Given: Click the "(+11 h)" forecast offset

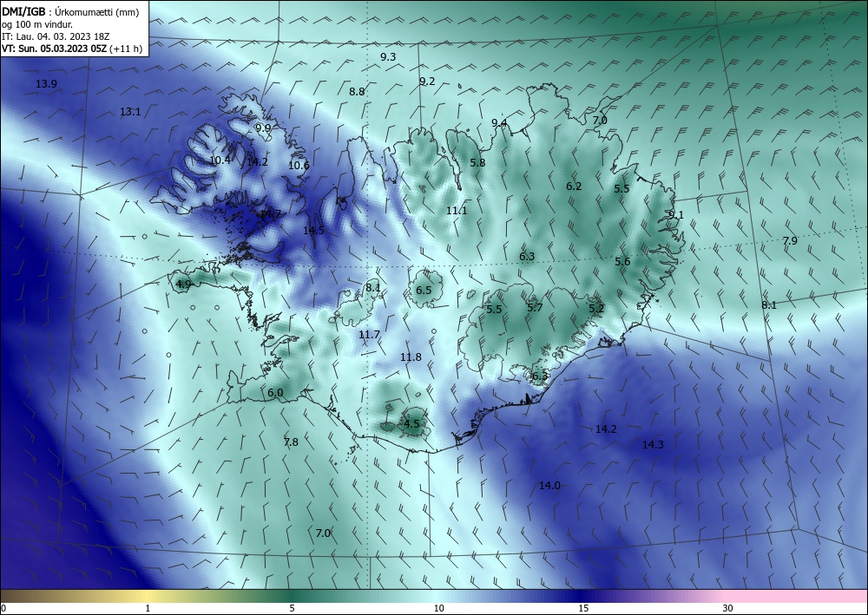Looking at the screenshot, I should pos(126,49).
